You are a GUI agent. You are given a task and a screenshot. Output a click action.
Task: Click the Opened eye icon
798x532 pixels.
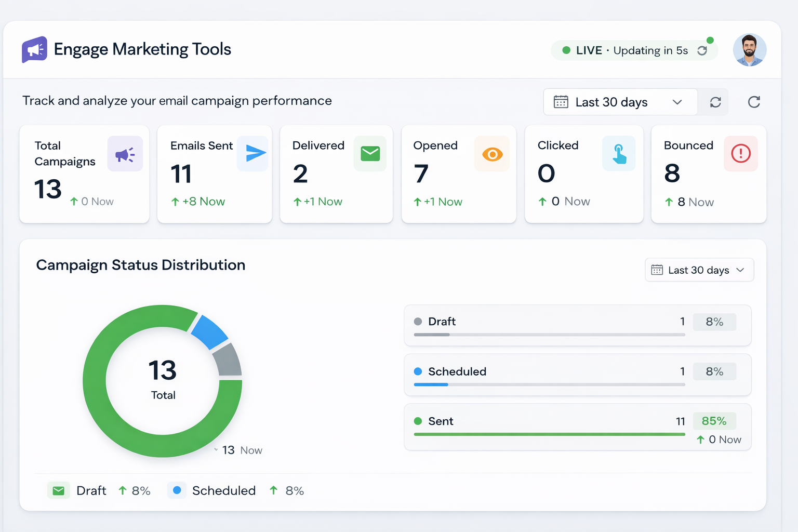(x=492, y=154)
